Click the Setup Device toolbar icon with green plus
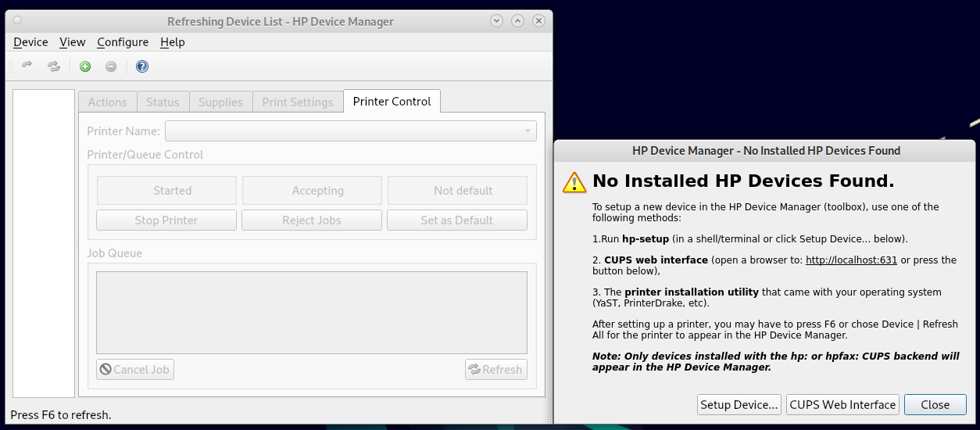The width and height of the screenshot is (980, 430). (85, 66)
